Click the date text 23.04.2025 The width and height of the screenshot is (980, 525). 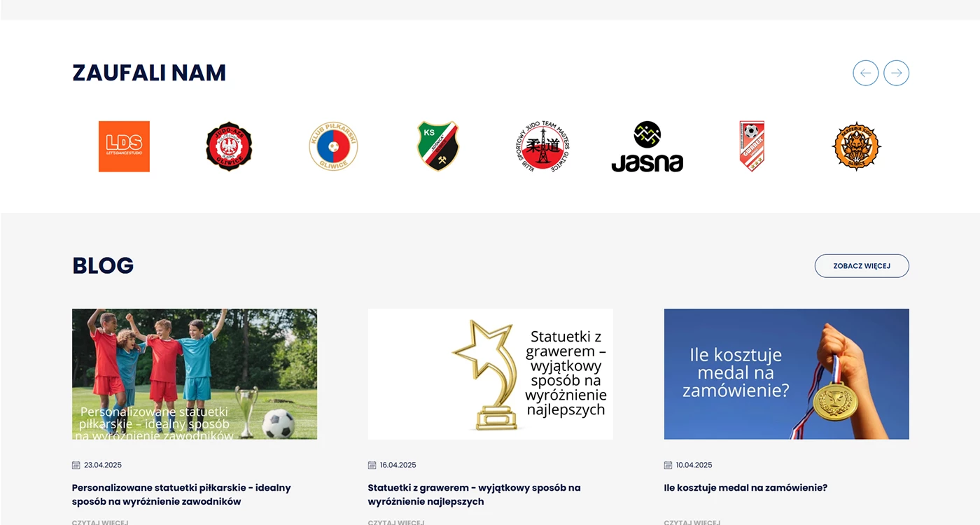click(103, 465)
